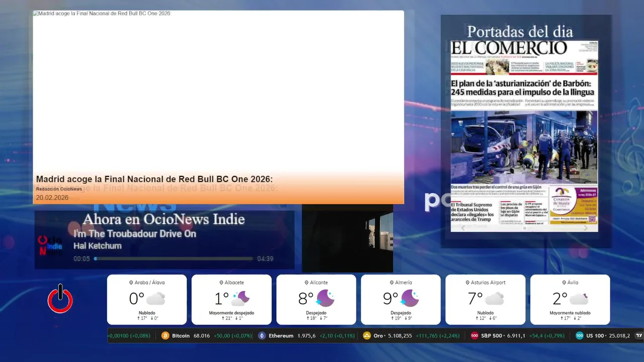Click the cloud icon on Asturias Airport card
The width and height of the screenshot is (644, 362).
[x=495, y=299]
